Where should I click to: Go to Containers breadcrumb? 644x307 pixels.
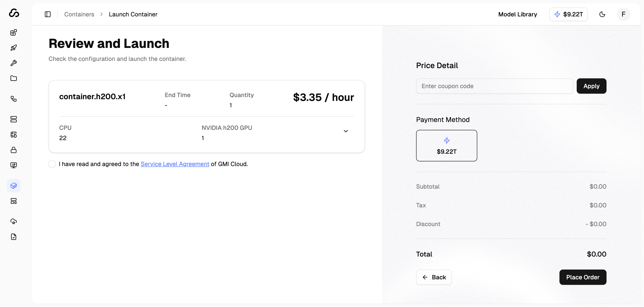[79, 14]
